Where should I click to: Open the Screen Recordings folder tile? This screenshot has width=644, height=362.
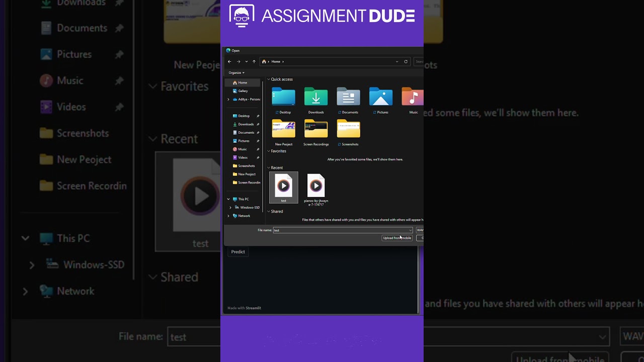(x=316, y=133)
